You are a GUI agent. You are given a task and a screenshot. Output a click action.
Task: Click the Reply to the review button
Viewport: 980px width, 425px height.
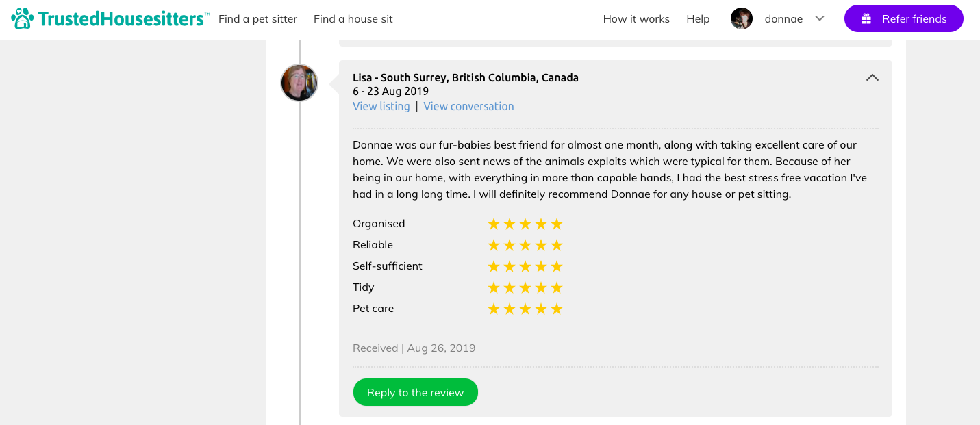coord(415,392)
